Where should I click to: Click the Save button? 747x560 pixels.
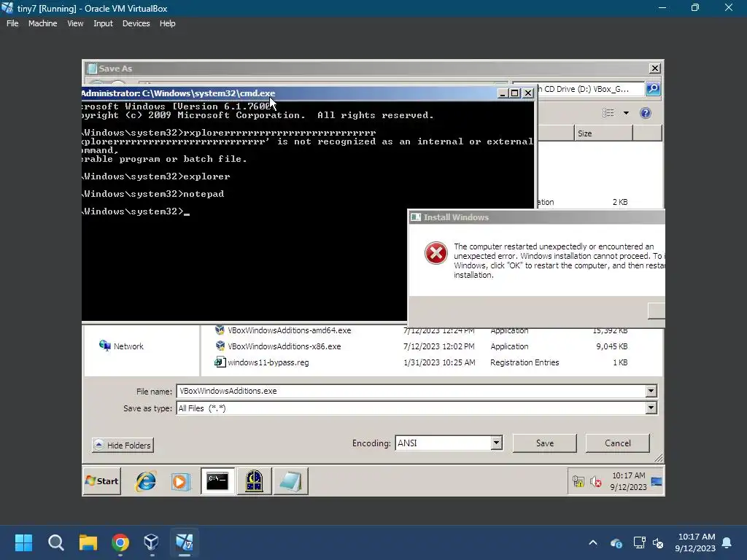tap(544, 443)
